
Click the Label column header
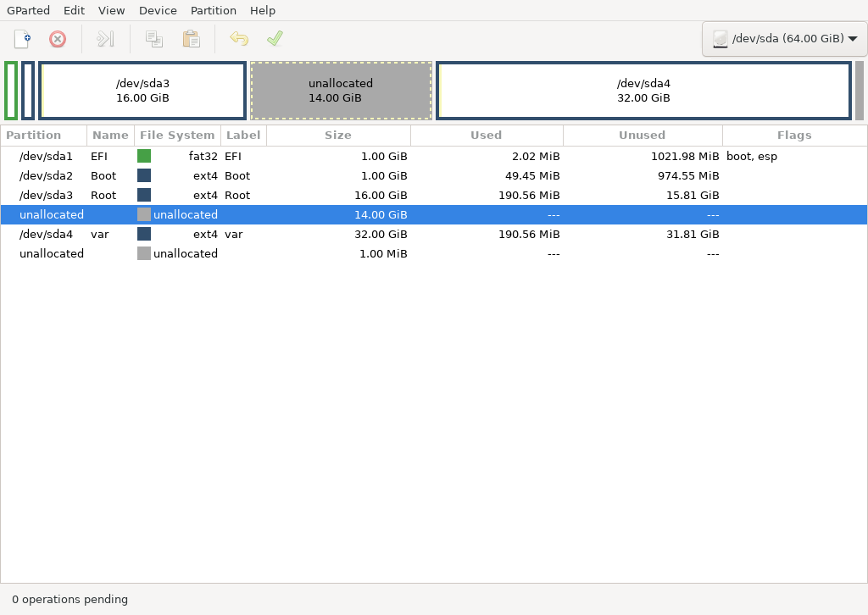point(243,136)
